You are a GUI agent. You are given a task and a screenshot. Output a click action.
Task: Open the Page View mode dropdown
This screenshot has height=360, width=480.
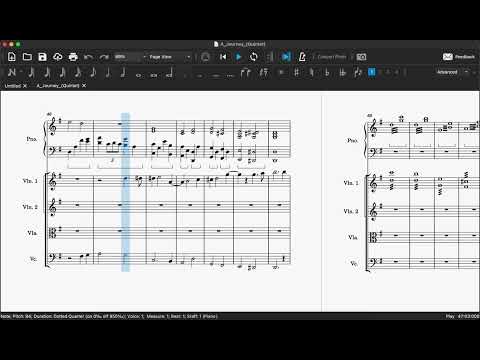coord(170,57)
